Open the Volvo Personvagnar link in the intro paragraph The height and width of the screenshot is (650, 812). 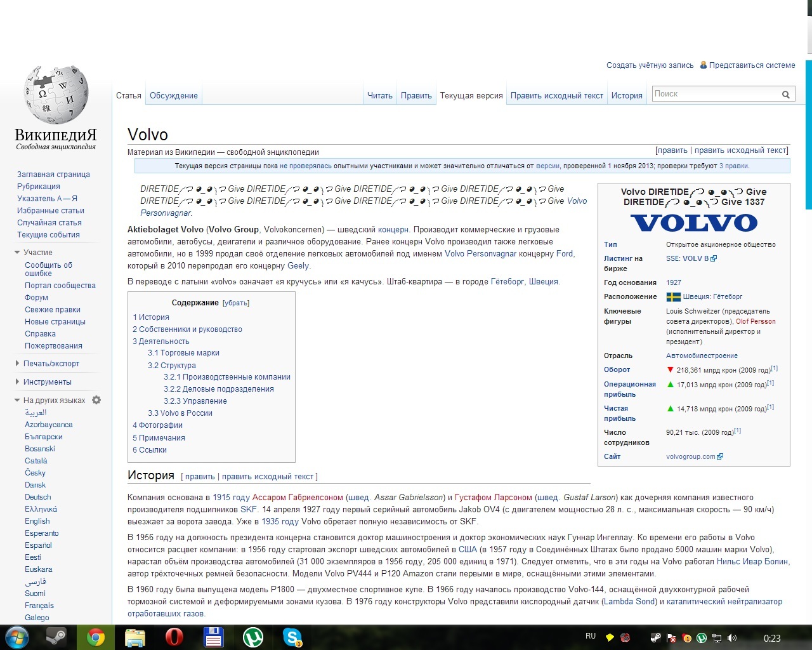[481, 254]
